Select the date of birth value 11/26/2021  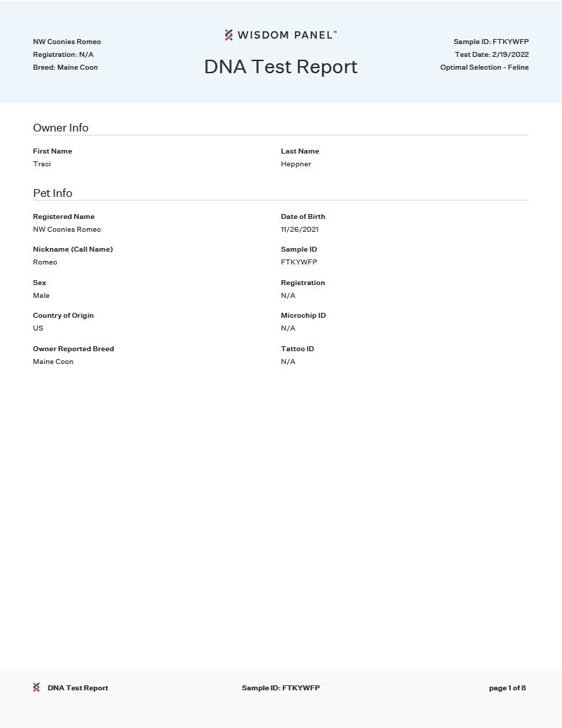[300, 230]
